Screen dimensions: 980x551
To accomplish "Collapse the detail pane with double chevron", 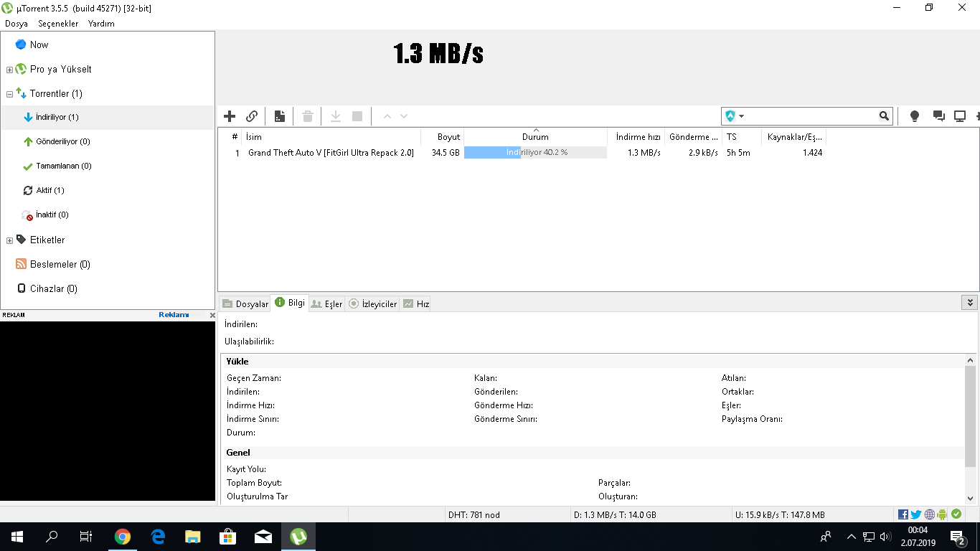I will 969,303.
